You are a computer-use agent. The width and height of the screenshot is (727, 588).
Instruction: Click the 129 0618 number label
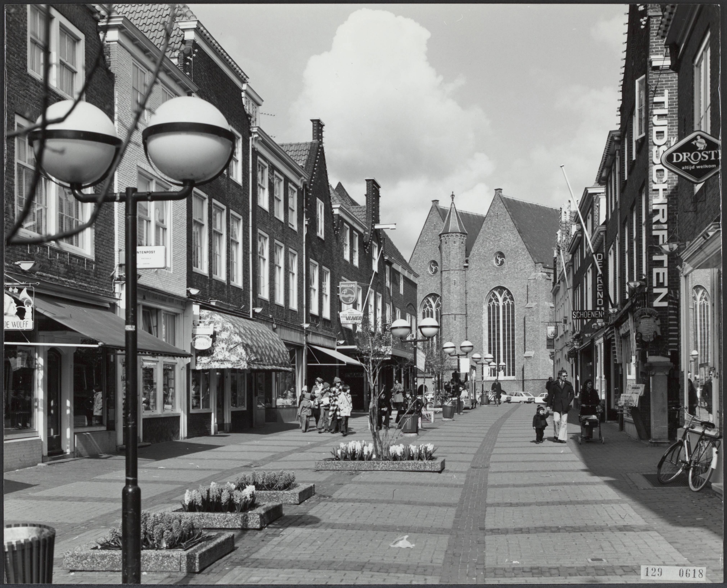(x=673, y=573)
